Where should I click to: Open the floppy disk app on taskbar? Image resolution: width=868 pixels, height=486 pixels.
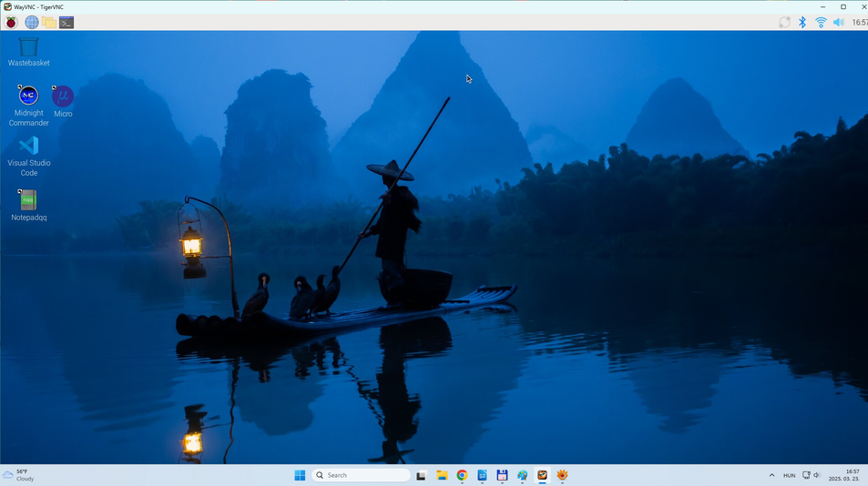coord(502,475)
